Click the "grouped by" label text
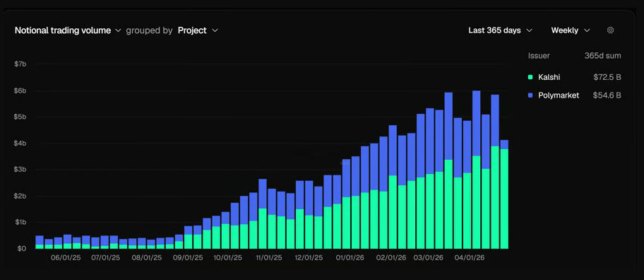Viewport: 644px width, 280px height. tap(149, 30)
